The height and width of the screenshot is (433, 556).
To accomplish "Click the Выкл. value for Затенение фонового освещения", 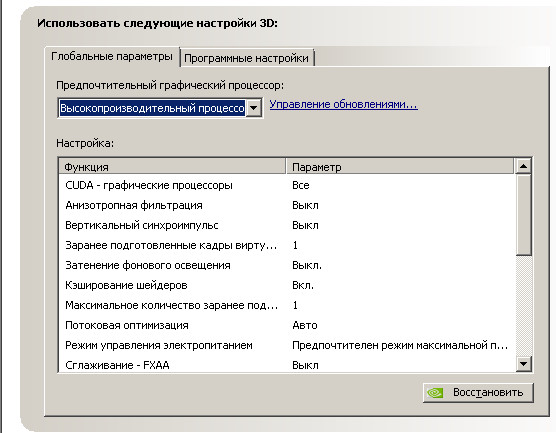I will click(307, 265).
